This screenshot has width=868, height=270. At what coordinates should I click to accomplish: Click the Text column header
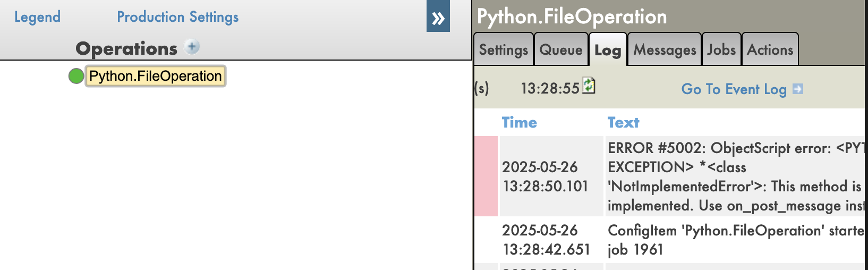pos(623,123)
